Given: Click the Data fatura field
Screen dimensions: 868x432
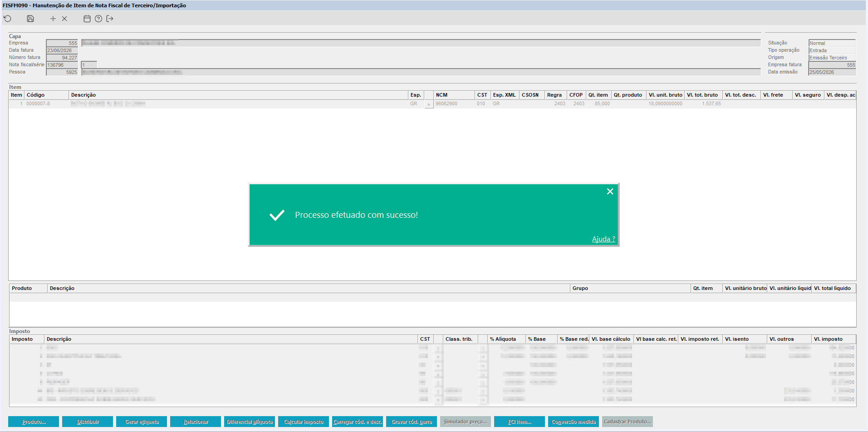Looking at the screenshot, I should point(62,50).
